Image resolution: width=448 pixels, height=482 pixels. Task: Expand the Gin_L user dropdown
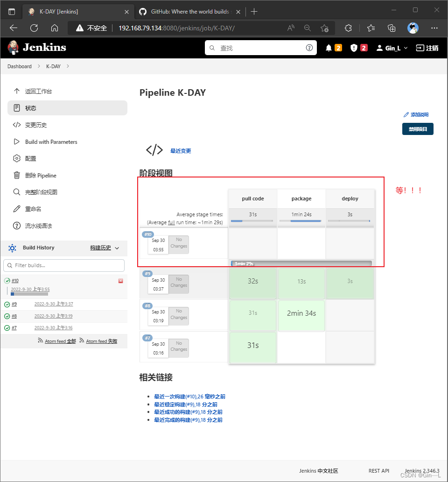406,48
